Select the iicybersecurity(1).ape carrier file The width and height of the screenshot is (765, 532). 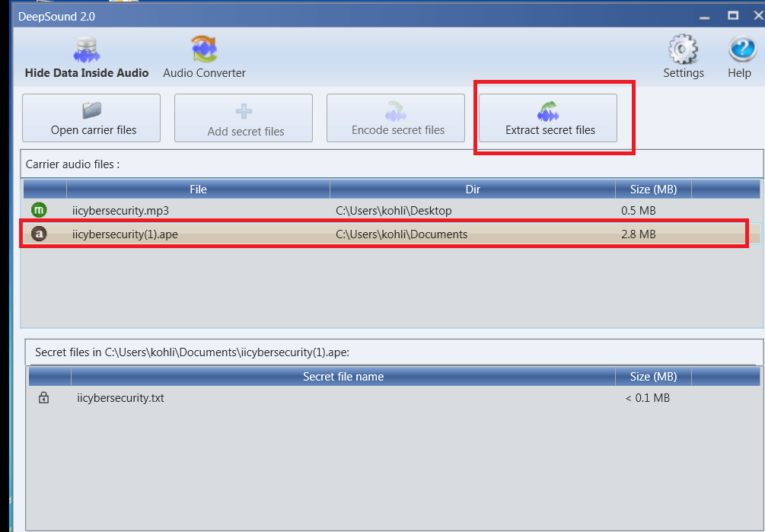click(391, 234)
